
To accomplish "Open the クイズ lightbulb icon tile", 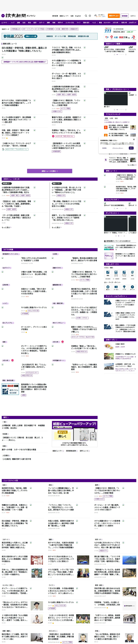I will 124,288.
